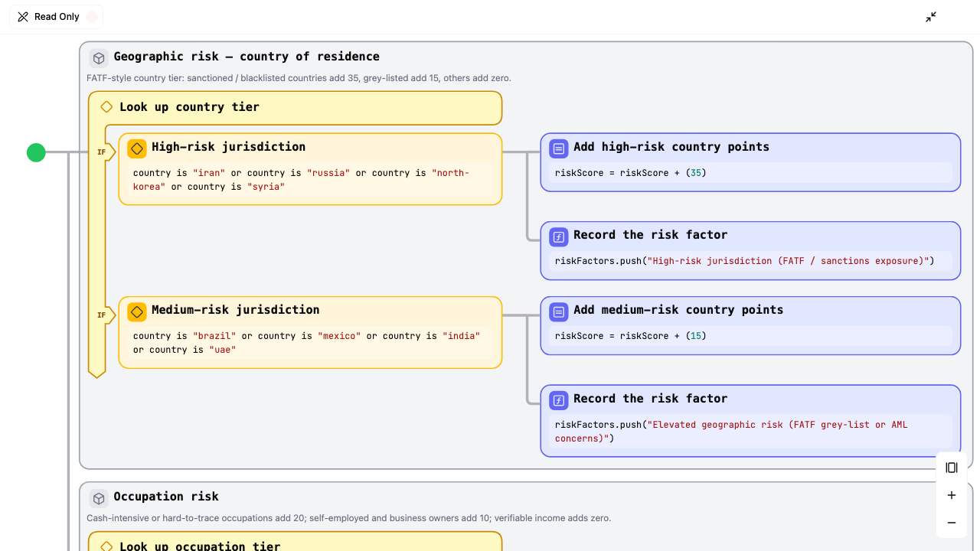Zoom out with the minus icon
The image size is (980, 551).
[952, 523]
